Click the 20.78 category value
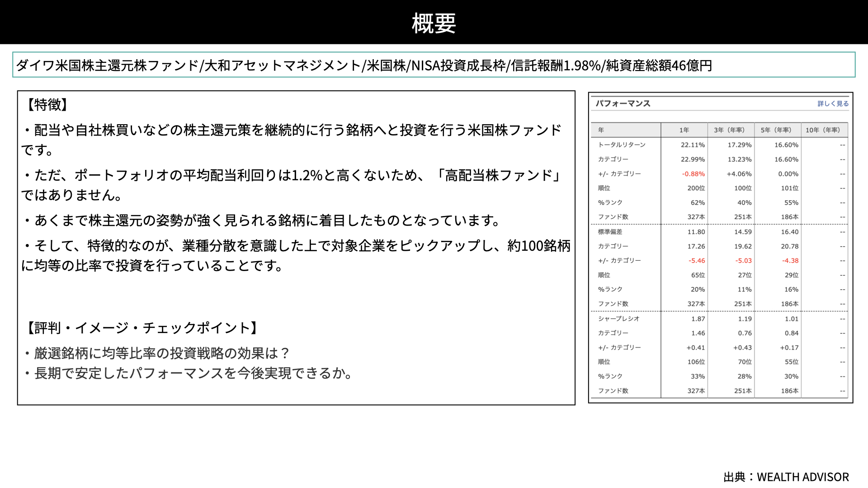The image size is (868, 488). click(790, 246)
